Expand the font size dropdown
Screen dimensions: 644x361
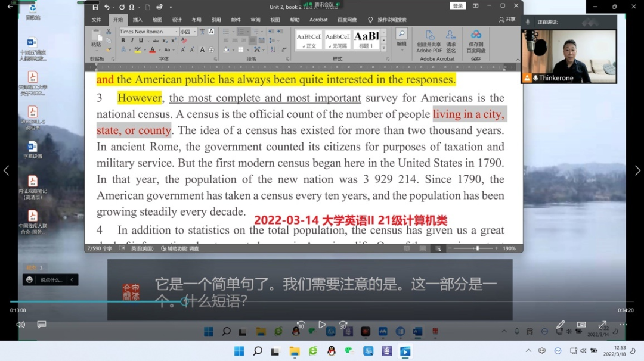click(194, 32)
